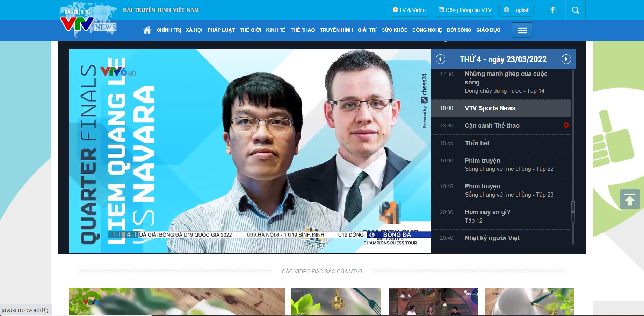This screenshot has width=644, height=316.
Task: Open search with magnifier icon
Action: pos(575,10)
